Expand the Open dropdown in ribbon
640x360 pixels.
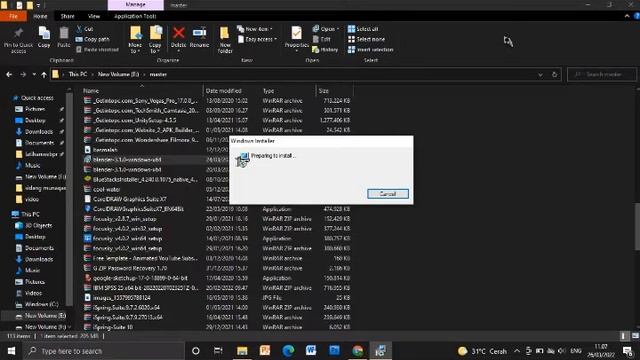[326, 29]
